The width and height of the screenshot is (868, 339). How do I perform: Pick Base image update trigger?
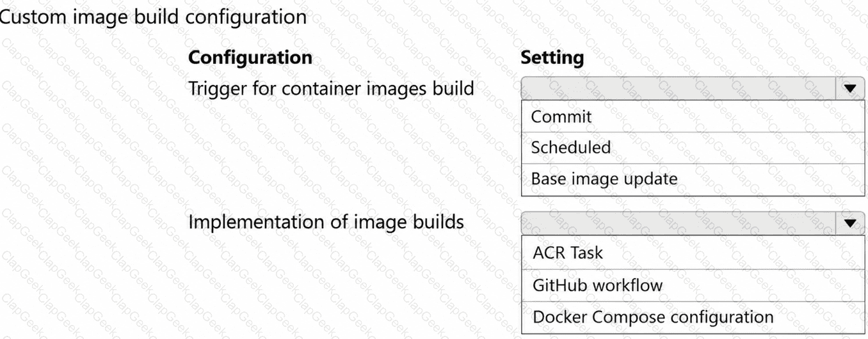693,179
